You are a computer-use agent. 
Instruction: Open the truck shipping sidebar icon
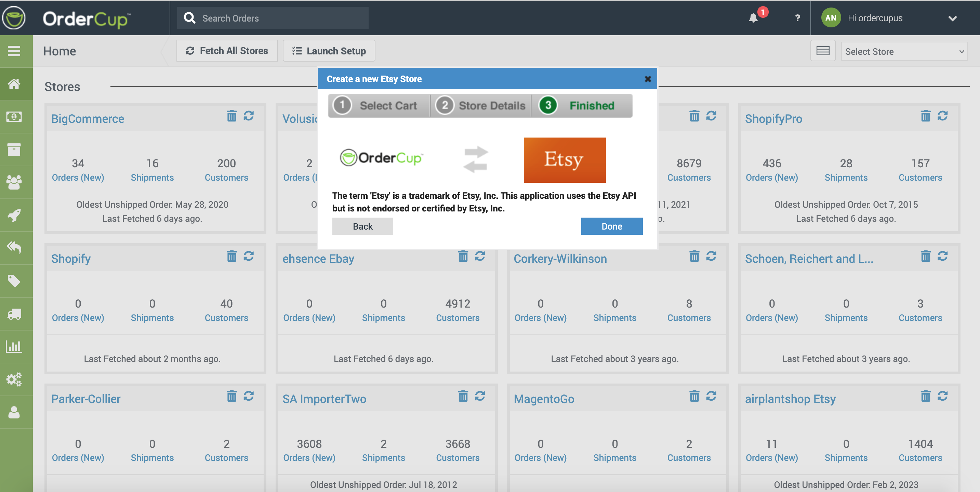[x=14, y=314]
